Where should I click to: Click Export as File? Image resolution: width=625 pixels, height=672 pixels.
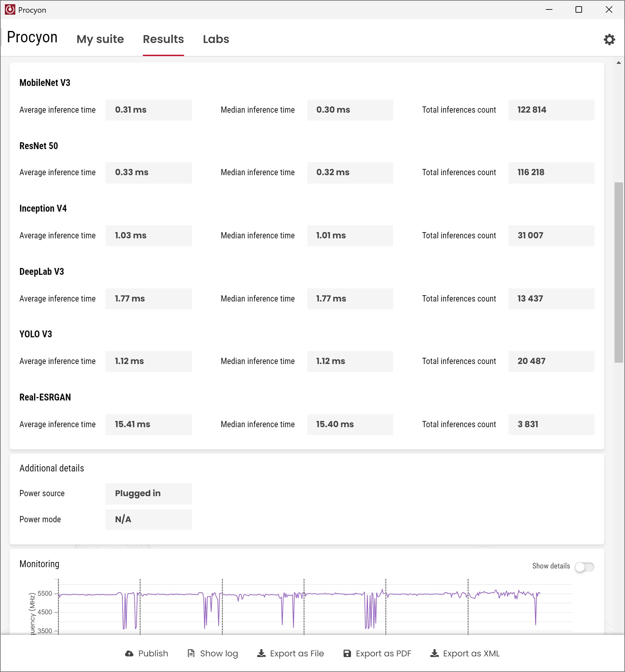[x=290, y=653]
